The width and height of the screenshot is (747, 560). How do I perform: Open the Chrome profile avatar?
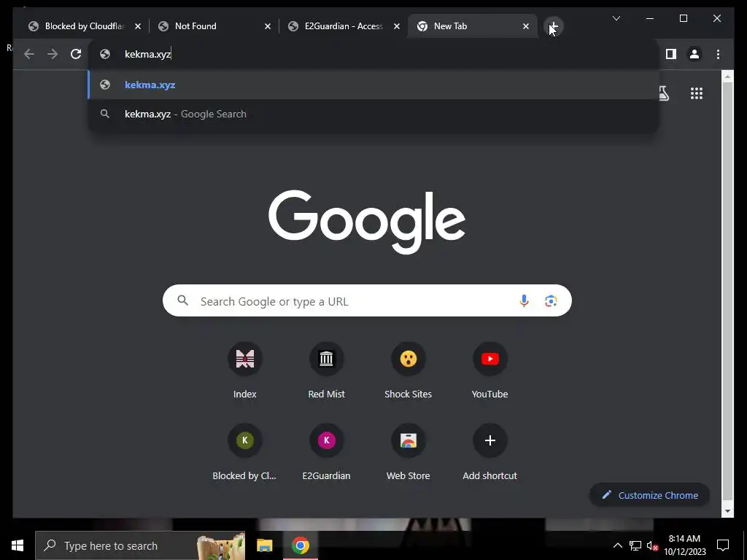[x=694, y=54]
